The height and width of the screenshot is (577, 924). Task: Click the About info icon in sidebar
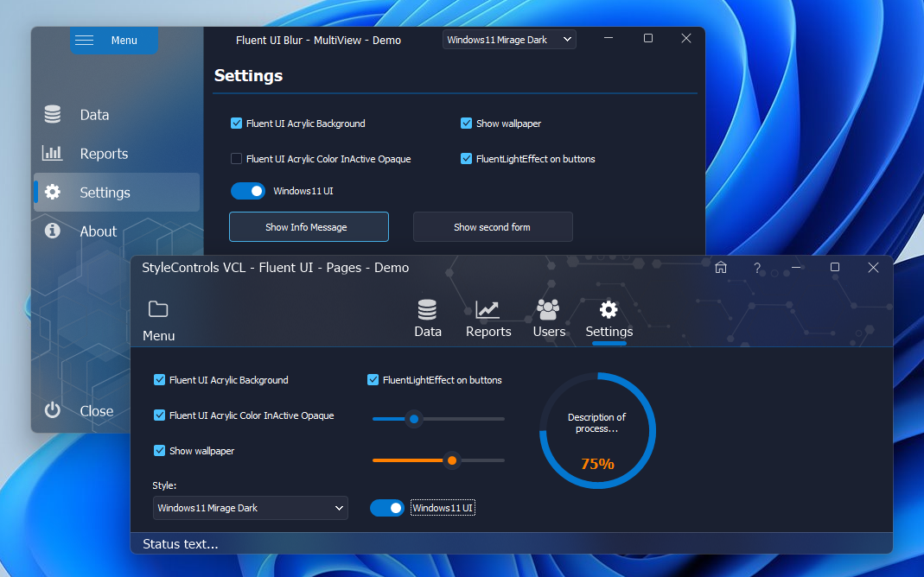tap(53, 231)
